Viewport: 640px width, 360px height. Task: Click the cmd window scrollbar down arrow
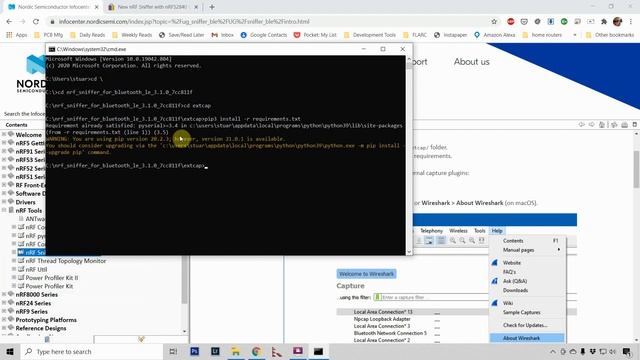pos(409,252)
